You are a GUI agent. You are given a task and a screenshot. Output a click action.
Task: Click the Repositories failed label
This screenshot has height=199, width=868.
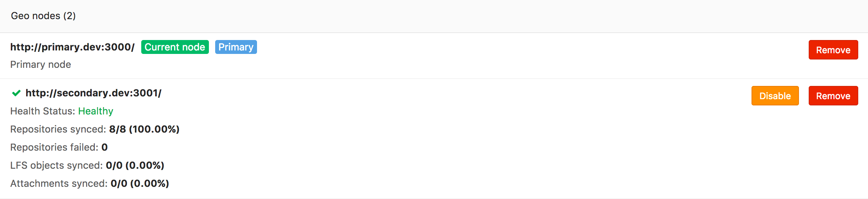click(x=54, y=148)
